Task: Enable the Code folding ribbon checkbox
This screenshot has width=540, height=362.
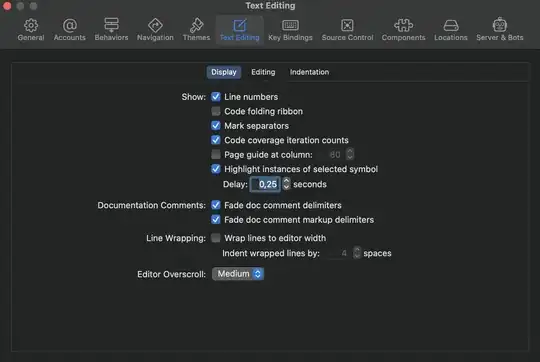Action: (216, 111)
